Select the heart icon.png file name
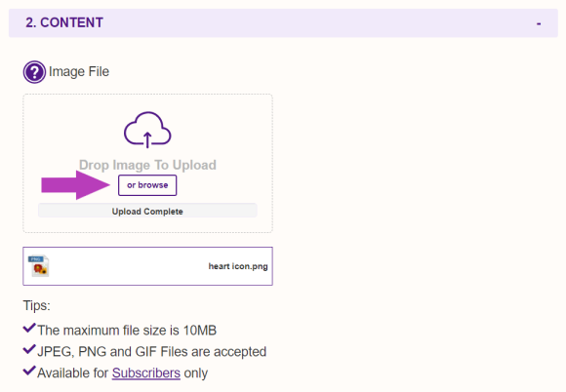The height and width of the screenshot is (392, 566). [238, 266]
